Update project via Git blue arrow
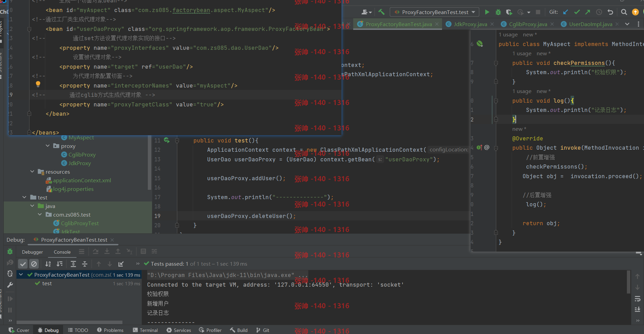Screen dimensions: 644x334 (566, 12)
